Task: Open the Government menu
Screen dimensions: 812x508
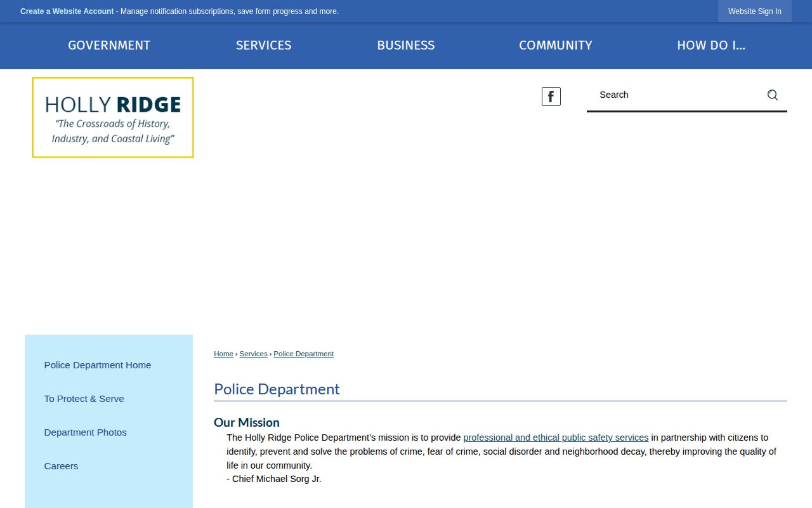Action: click(x=109, y=46)
